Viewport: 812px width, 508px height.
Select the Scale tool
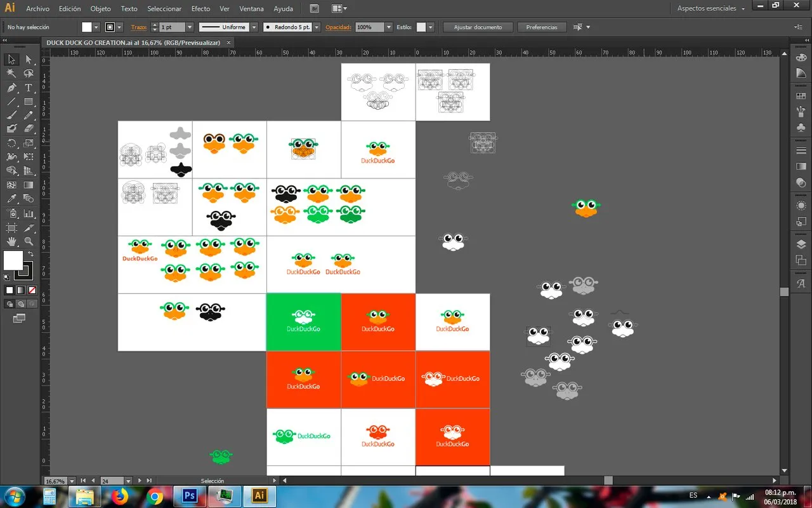29,144
